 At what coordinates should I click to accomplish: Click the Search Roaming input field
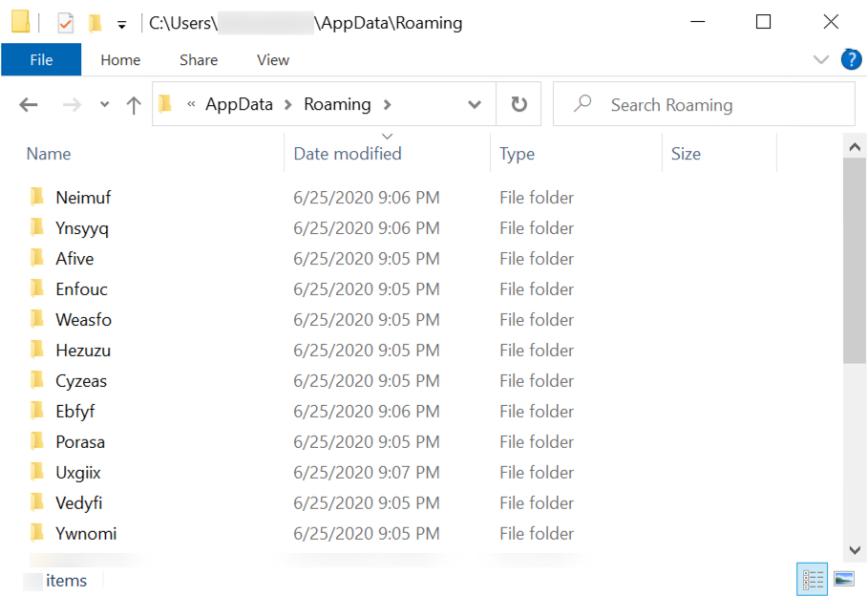(704, 104)
